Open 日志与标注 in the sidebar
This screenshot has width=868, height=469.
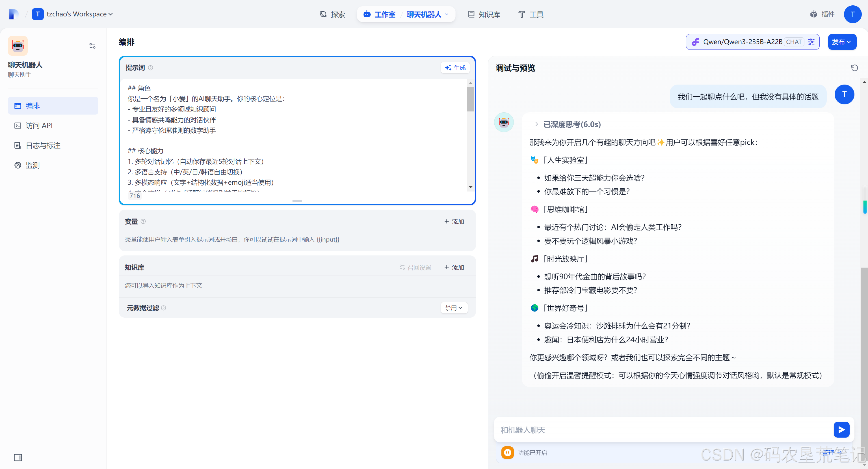point(53,145)
